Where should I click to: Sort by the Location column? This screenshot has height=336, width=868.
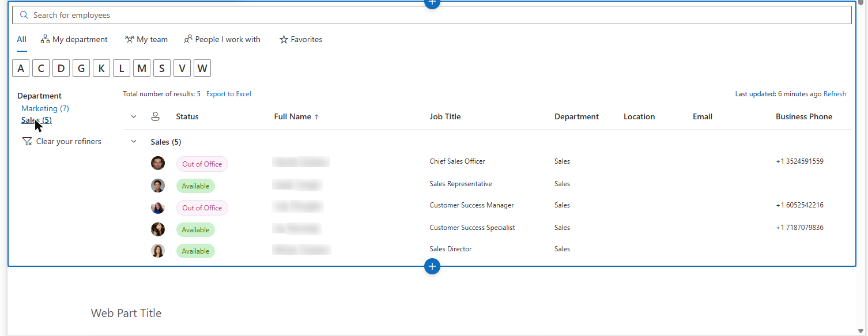[x=639, y=116]
